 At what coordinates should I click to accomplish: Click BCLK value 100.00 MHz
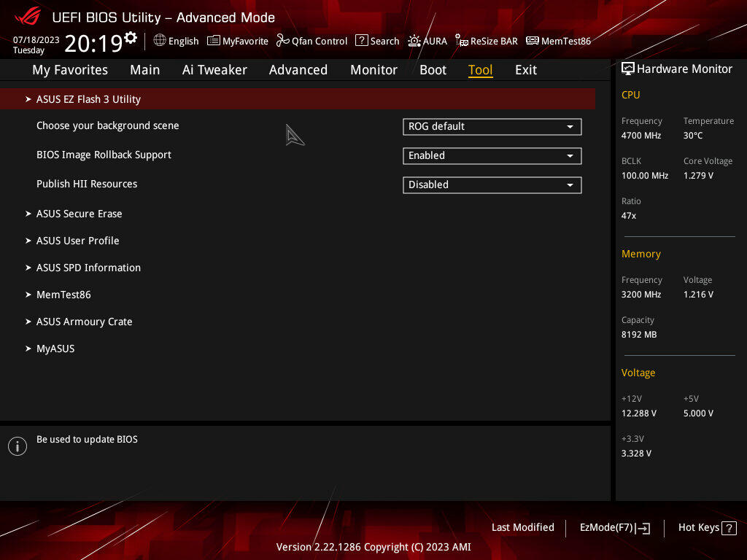click(x=645, y=176)
